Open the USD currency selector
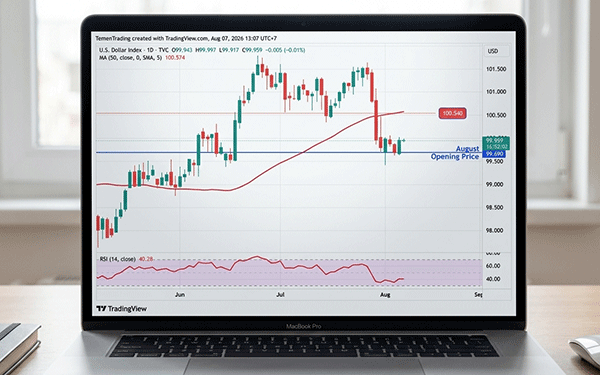This screenshot has width=600, height=375. [497, 51]
